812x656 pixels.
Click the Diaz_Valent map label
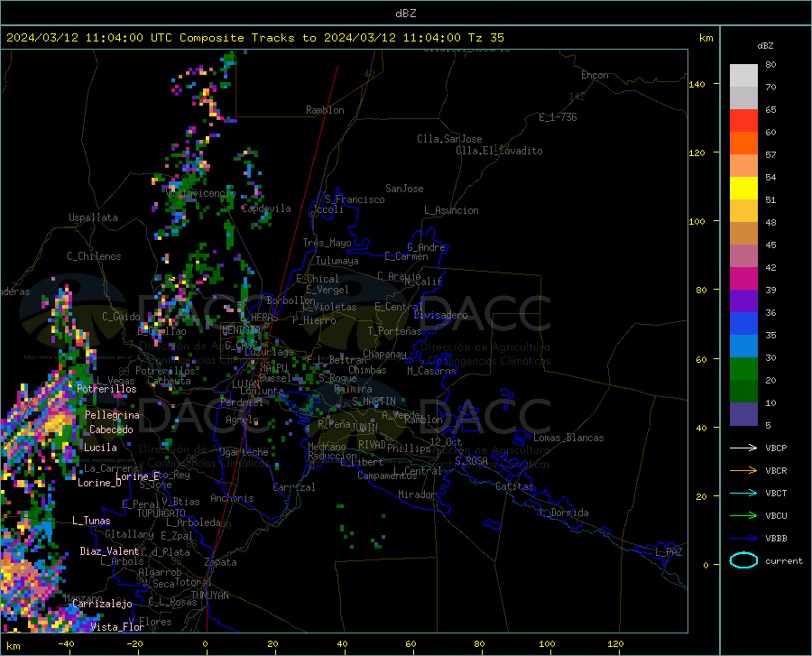pos(109,551)
